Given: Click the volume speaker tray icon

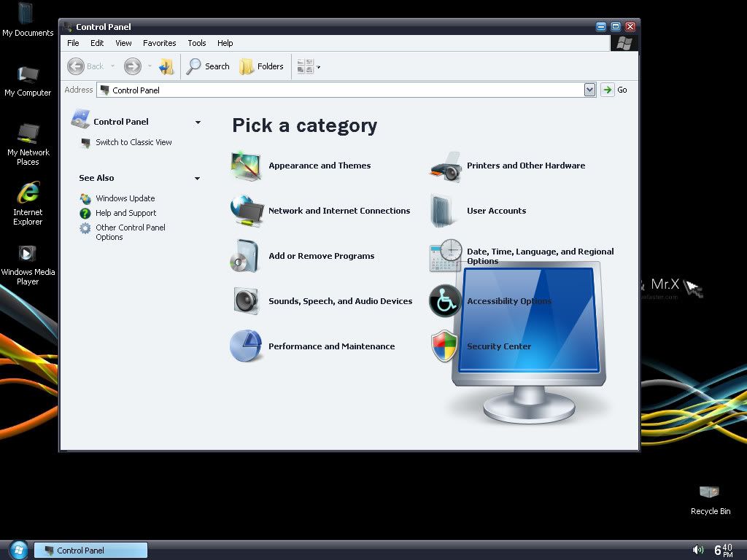Looking at the screenshot, I should 698,550.
